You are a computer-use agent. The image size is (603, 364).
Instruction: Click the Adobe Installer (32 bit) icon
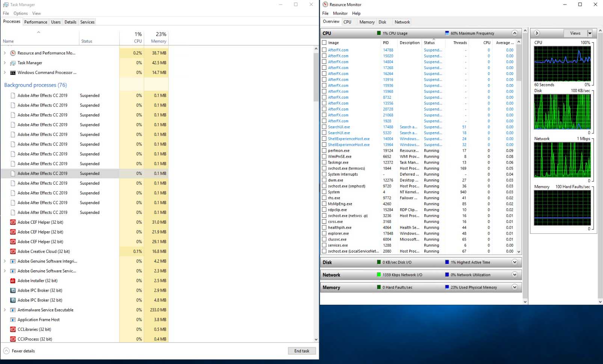(x=13, y=281)
